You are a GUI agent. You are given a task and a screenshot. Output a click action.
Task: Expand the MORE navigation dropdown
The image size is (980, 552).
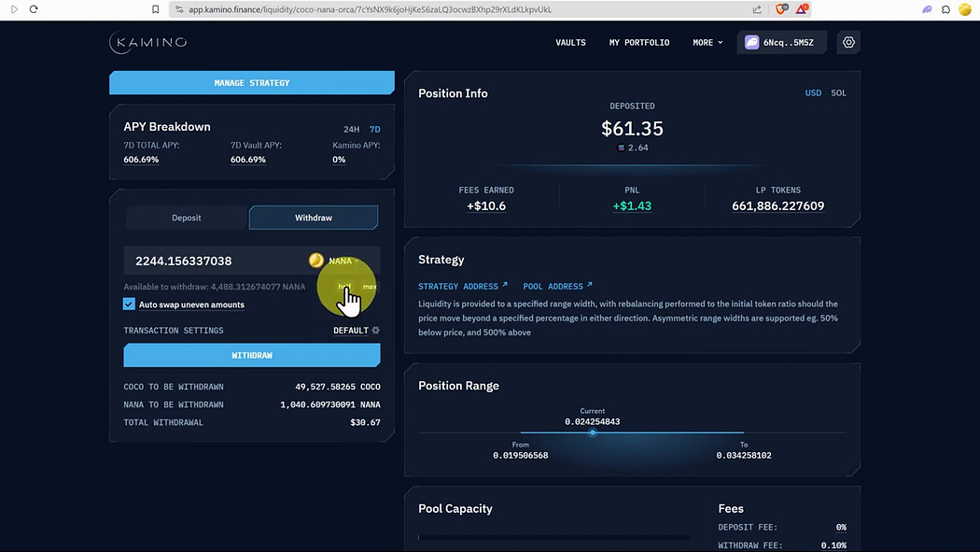click(x=707, y=43)
